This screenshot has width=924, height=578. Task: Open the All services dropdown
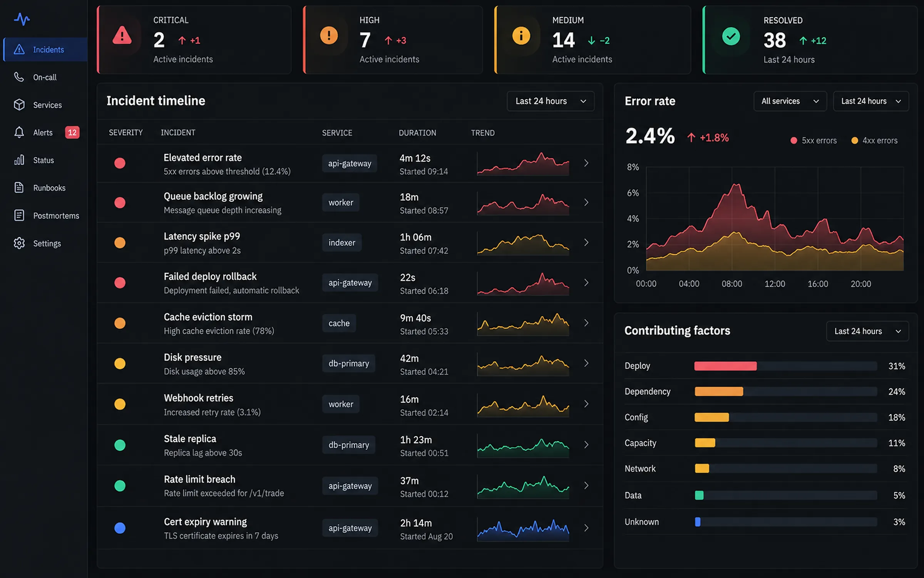pyautogui.click(x=790, y=101)
